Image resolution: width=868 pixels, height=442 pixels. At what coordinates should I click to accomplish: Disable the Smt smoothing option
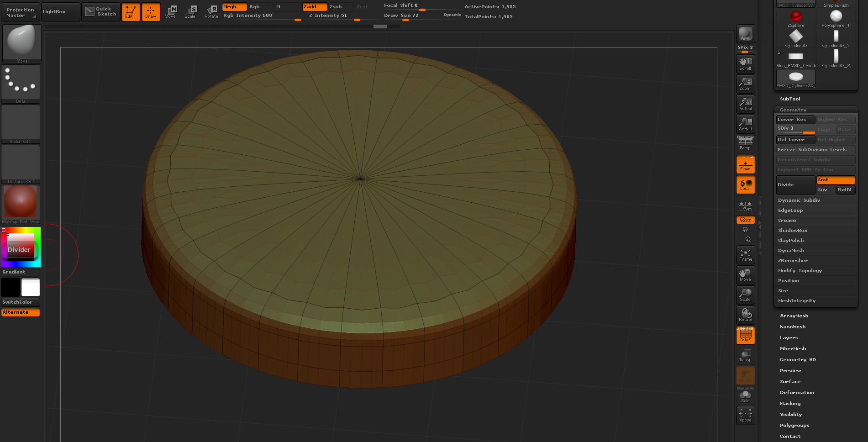[836, 180]
